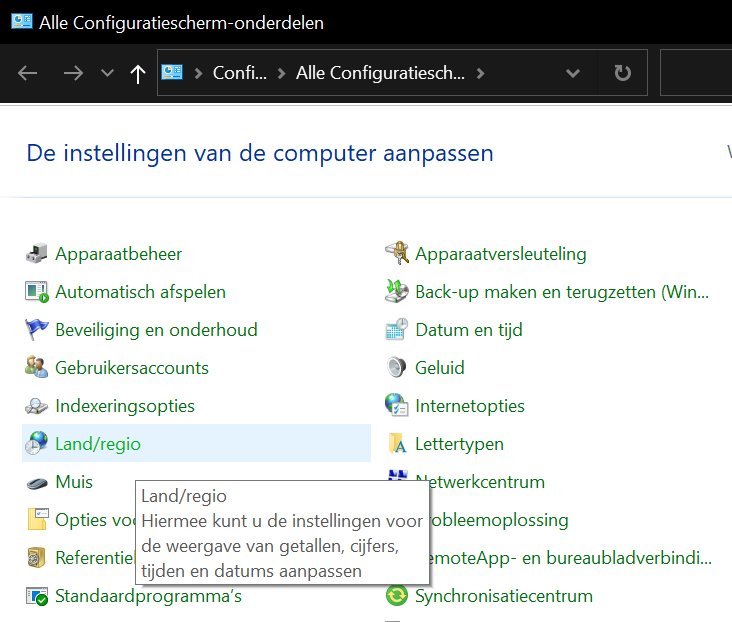
Task: Open the Synchronisatiecentrum link
Action: pos(504,596)
